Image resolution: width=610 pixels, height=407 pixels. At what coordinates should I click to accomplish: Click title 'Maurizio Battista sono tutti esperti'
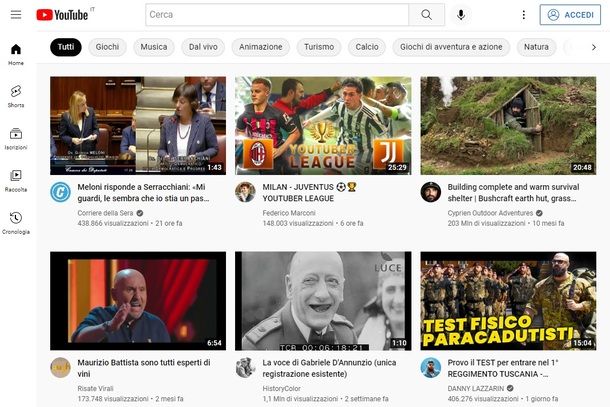(144, 368)
